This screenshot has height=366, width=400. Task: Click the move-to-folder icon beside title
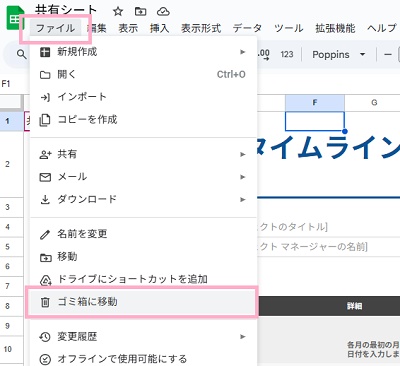tap(140, 12)
